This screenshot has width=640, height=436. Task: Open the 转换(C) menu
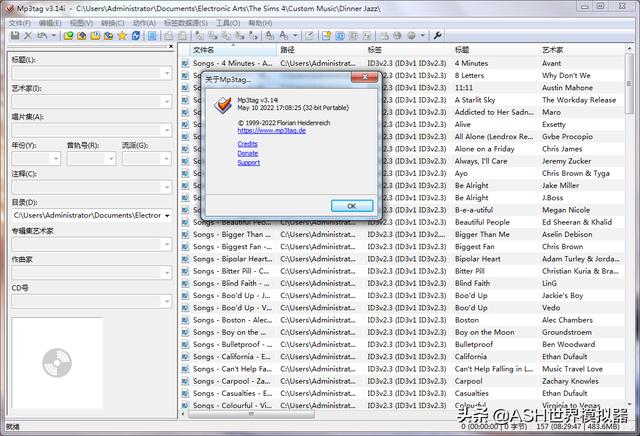tap(113, 23)
